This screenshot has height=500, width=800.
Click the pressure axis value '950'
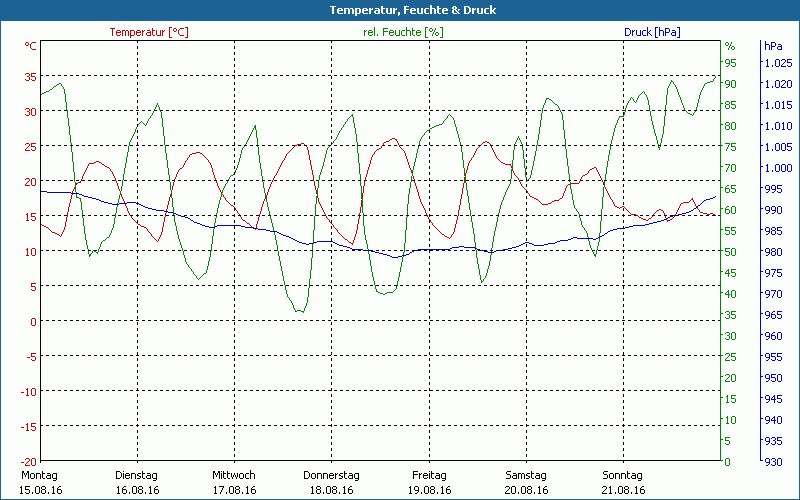pyautogui.click(x=773, y=378)
